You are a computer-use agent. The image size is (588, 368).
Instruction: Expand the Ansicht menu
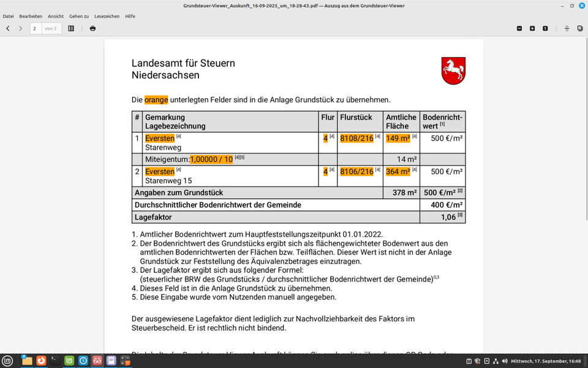(56, 16)
